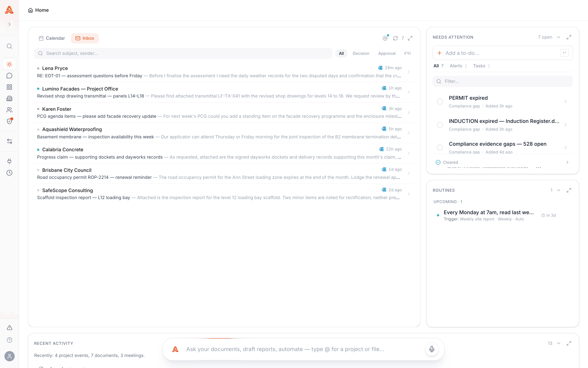The width and height of the screenshot is (588, 368).
Task: Open Lena Pryce email chevron
Action: point(409,72)
